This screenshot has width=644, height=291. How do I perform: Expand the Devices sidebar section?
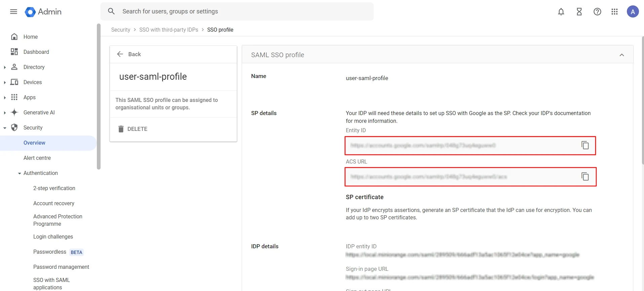click(x=5, y=82)
